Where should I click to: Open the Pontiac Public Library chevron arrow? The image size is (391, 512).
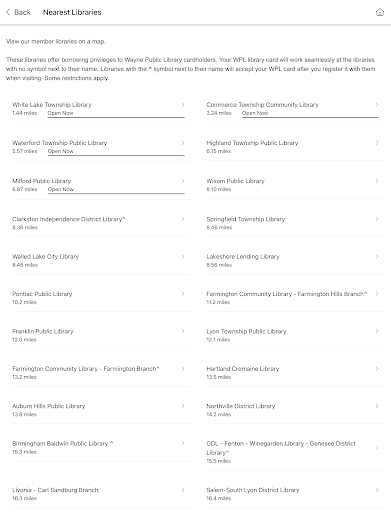coord(183,294)
